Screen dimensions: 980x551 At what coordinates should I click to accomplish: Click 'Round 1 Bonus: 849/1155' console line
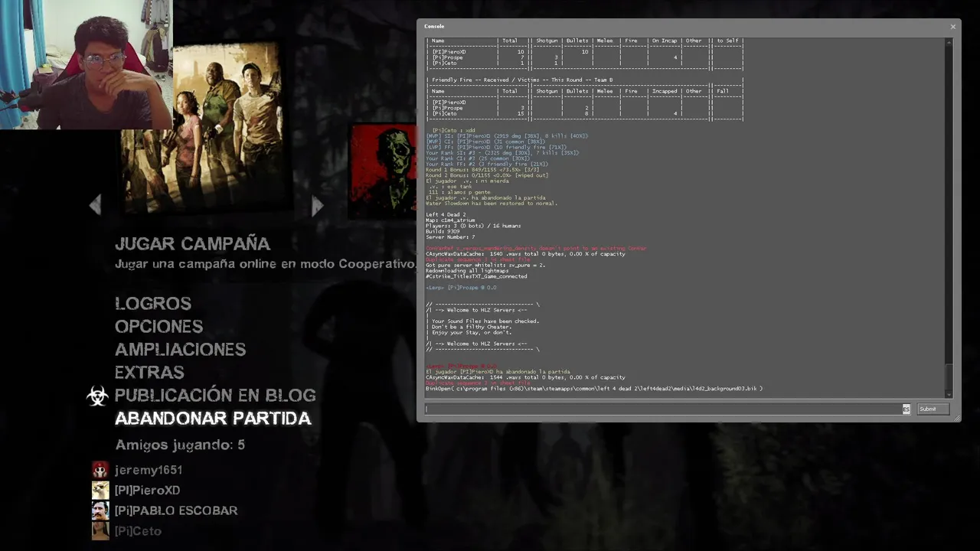(x=482, y=170)
